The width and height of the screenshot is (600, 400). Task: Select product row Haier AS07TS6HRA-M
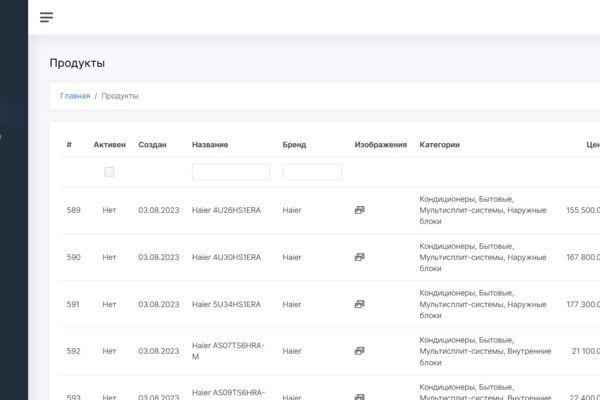pos(330,351)
